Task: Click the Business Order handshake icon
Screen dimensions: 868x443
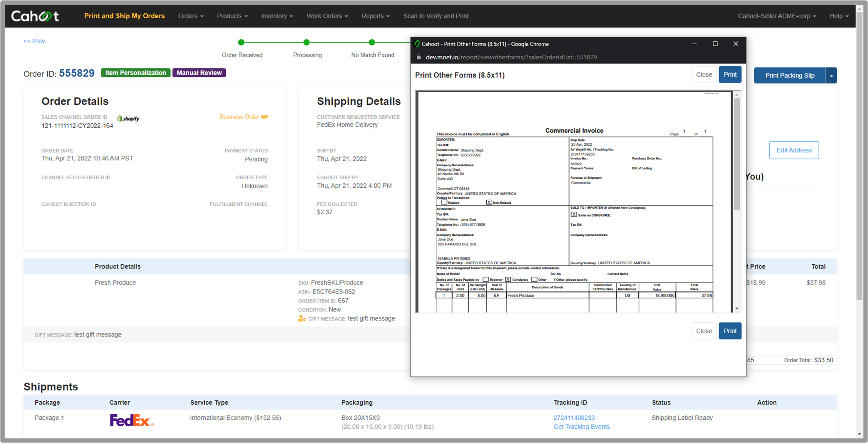Action: (x=264, y=117)
